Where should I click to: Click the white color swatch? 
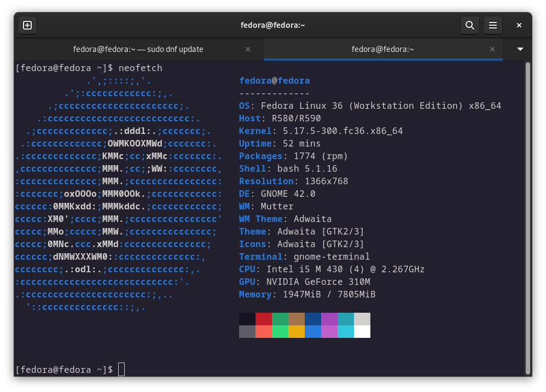pyautogui.click(x=362, y=331)
